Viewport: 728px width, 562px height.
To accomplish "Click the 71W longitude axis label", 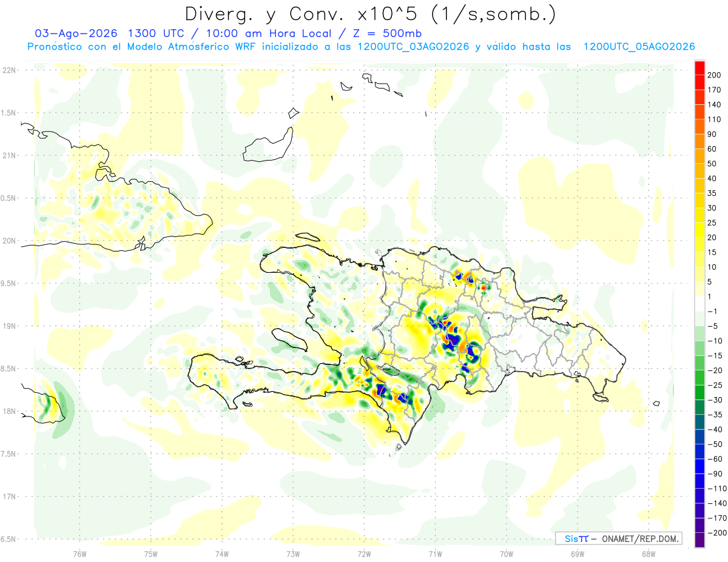I will [435, 554].
